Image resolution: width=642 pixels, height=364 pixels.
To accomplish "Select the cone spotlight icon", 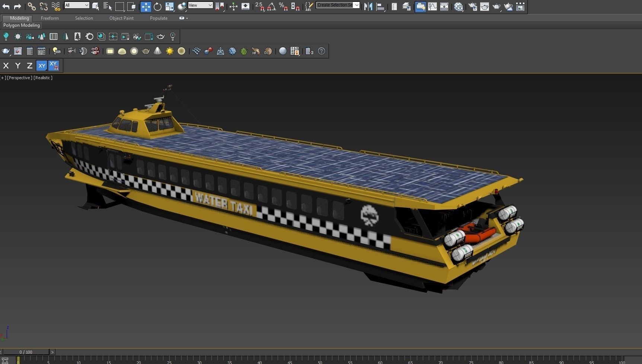I will (158, 51).
